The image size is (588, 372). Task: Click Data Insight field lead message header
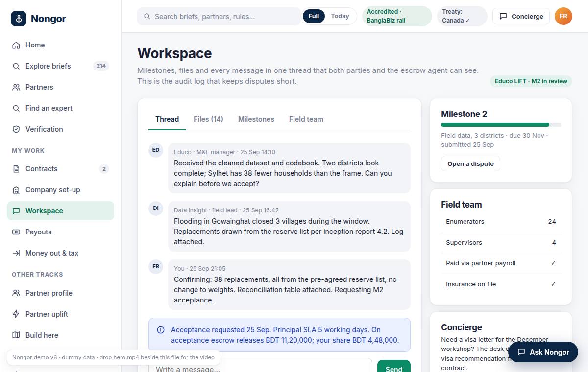click(x=226, y=210)
